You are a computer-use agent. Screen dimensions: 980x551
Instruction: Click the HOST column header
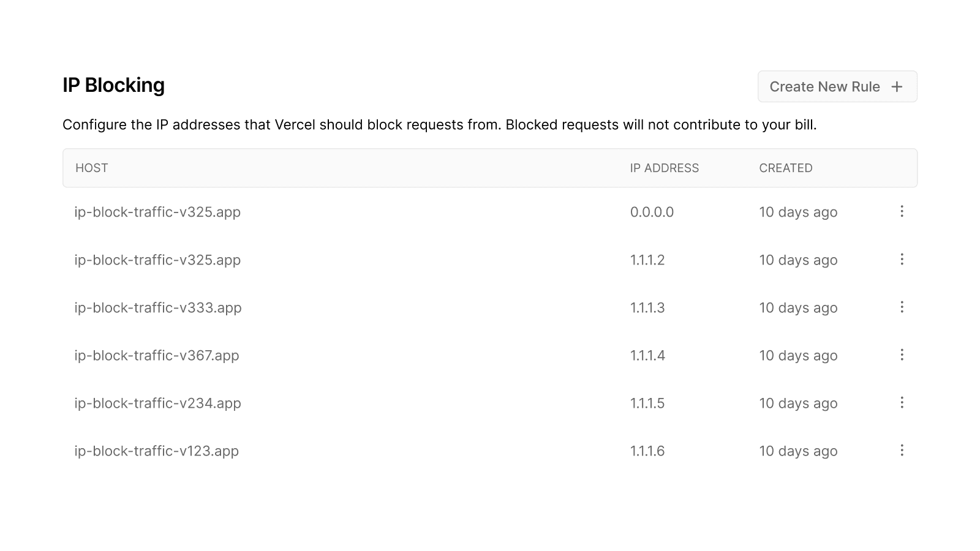tap(91, 168)
